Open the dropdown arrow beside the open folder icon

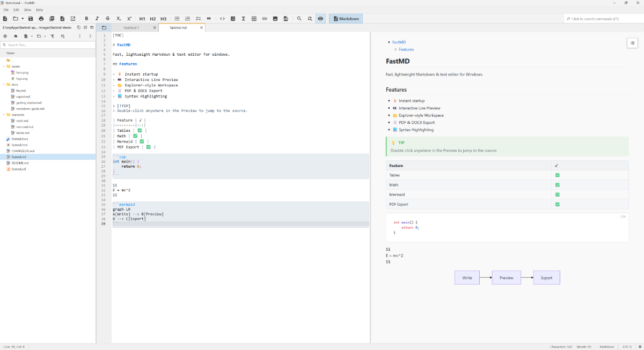coord(23,19)
